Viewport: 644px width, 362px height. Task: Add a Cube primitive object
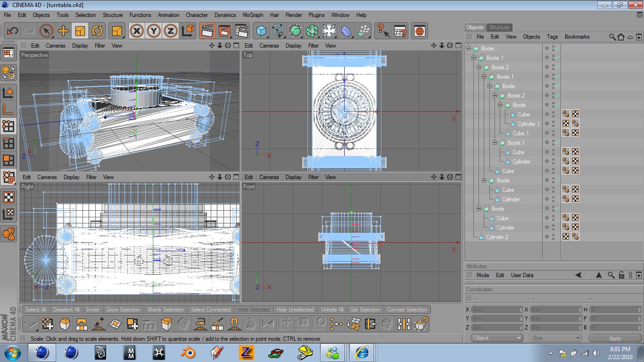coord(261,31)
